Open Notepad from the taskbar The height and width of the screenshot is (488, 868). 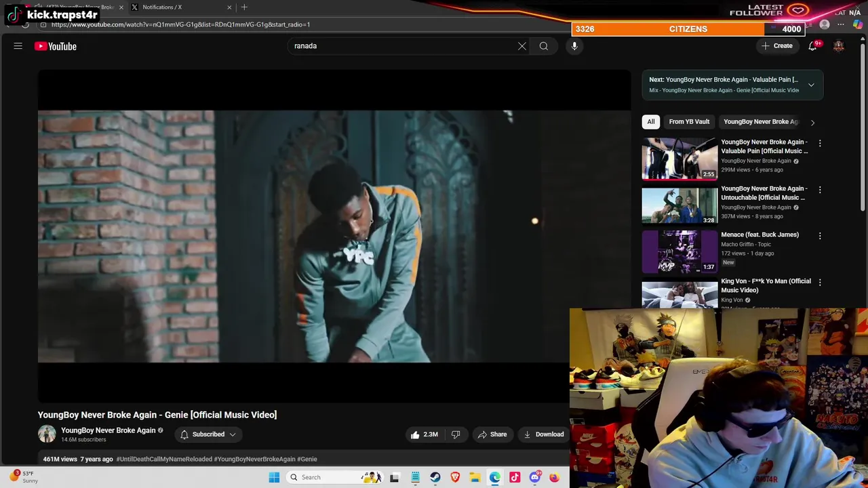415,477
